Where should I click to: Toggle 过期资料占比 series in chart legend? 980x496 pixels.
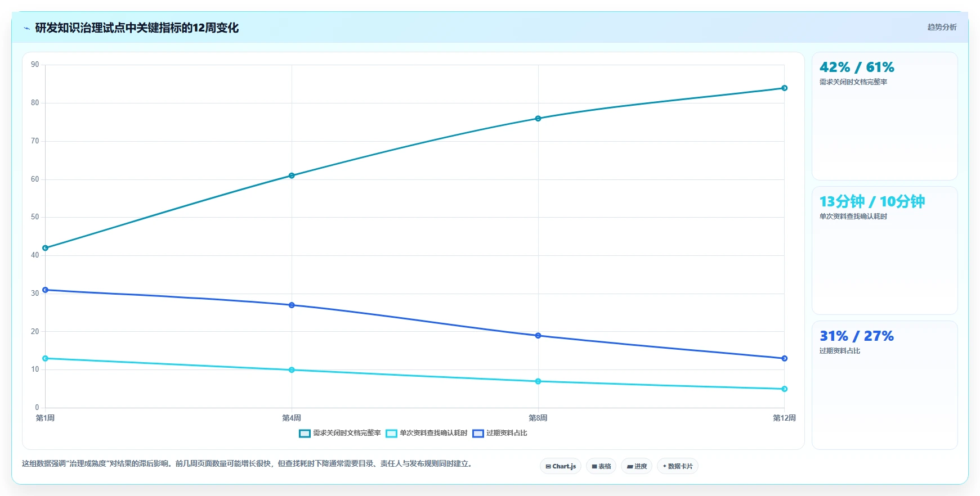[500, 433]
